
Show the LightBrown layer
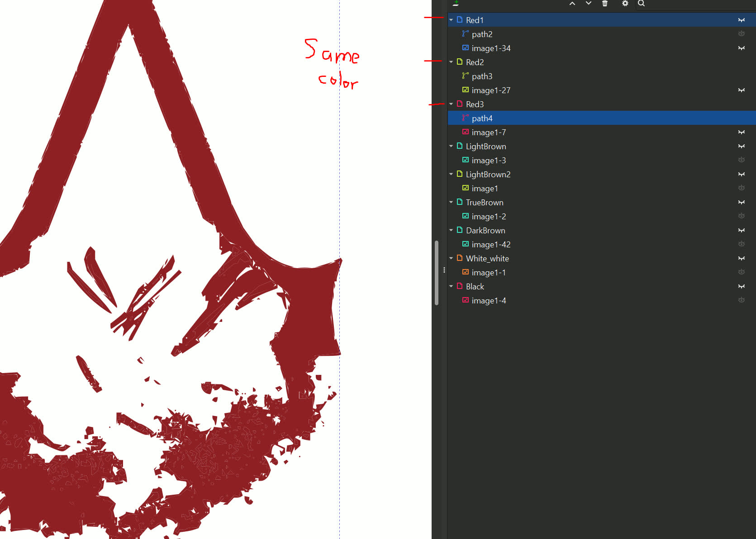742,146
